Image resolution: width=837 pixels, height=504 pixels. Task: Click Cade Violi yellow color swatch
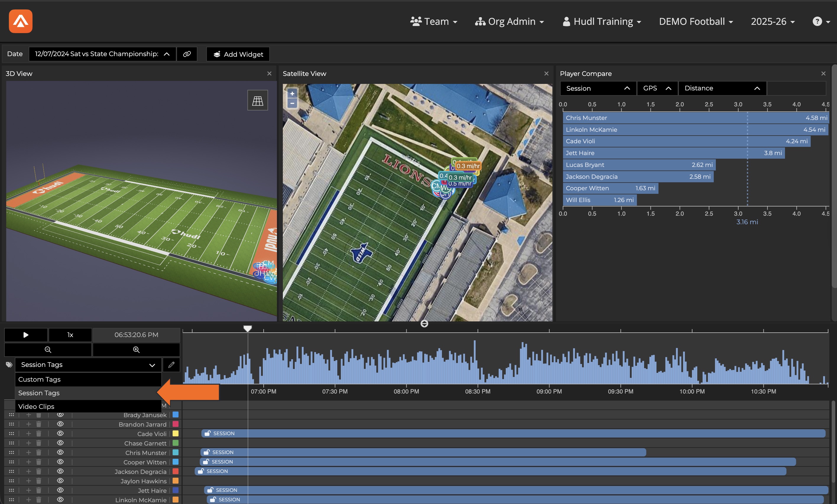tap(176, 434)
